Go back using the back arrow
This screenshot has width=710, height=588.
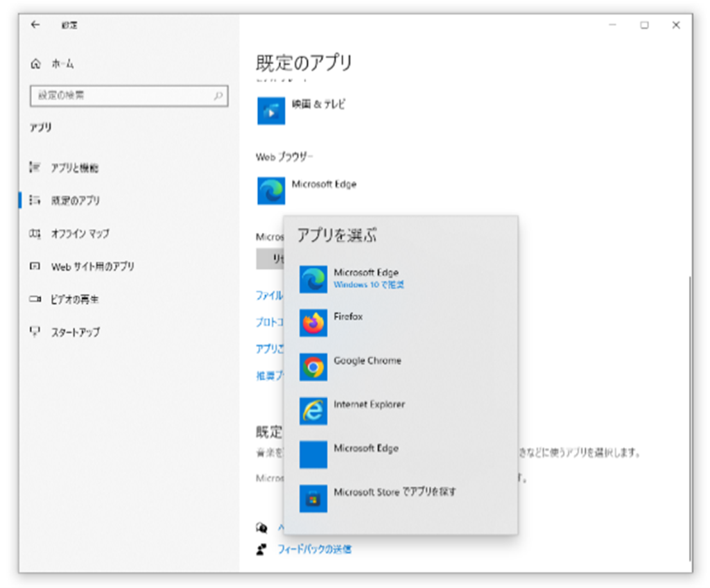(x=35, y=25)
